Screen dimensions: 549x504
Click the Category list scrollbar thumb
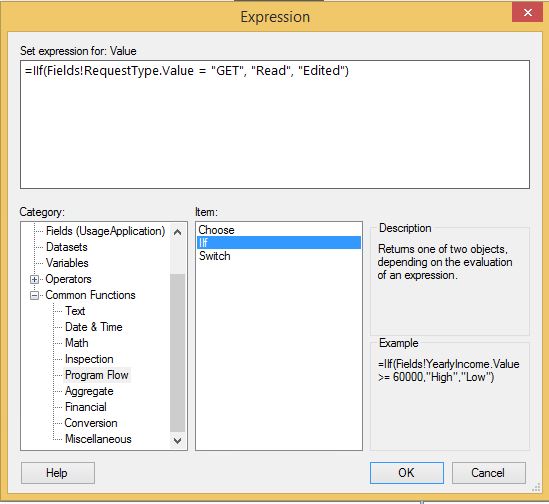click(178, 353)
